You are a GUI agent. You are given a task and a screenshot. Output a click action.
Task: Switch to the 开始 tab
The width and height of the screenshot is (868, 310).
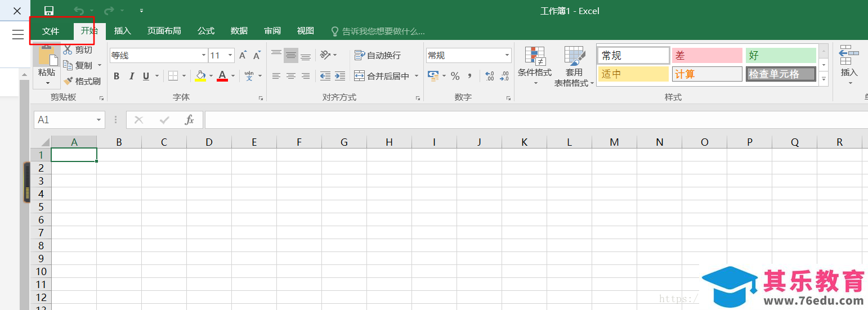(x=90, y=31)
